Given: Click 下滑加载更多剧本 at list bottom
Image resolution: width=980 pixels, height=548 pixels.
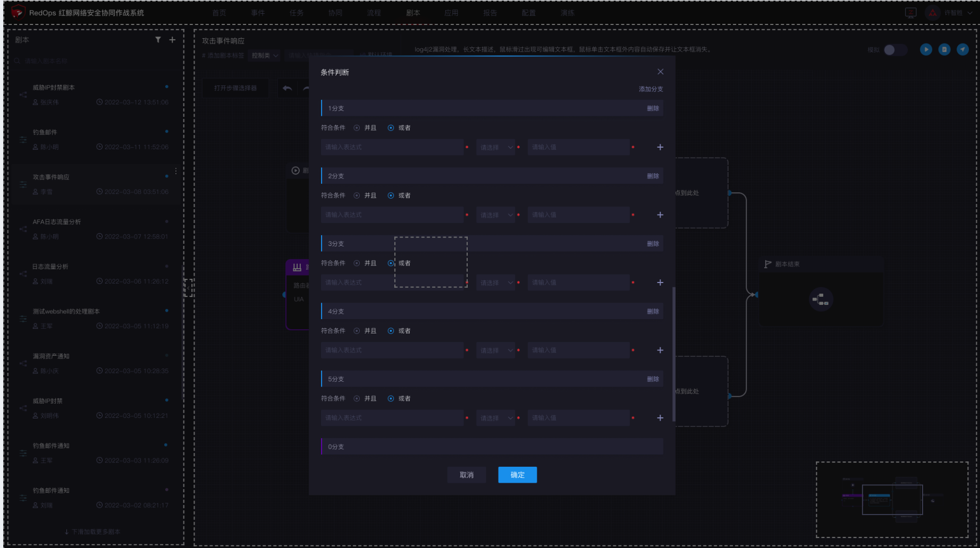Looking at the screenshot, I should (x=92, y=532).
